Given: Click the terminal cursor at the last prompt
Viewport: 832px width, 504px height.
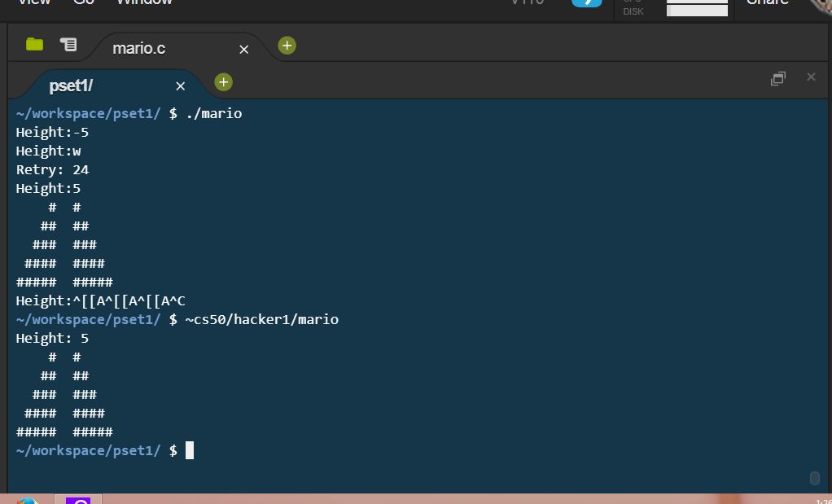Looking at the screenshot, I should pos(190,450).
